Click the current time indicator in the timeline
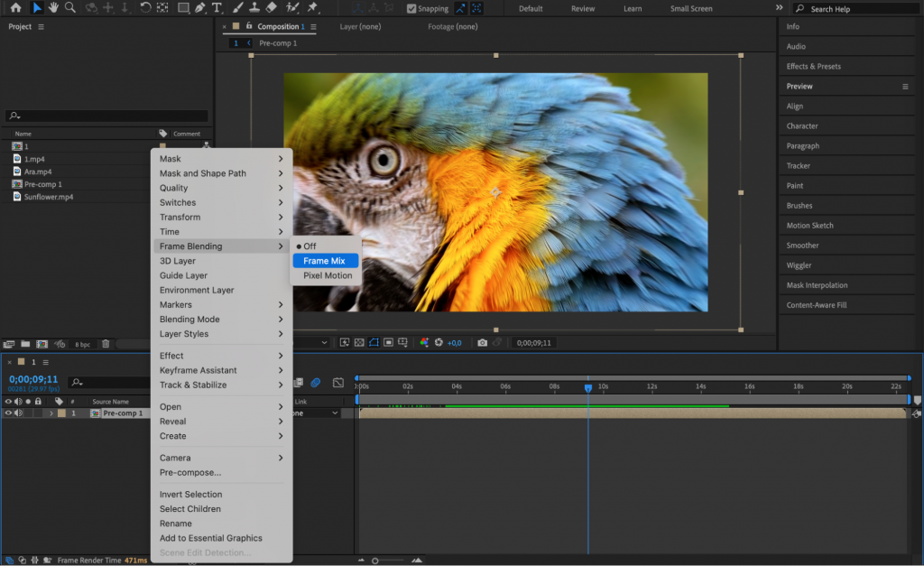 click(x=588, y=387)
